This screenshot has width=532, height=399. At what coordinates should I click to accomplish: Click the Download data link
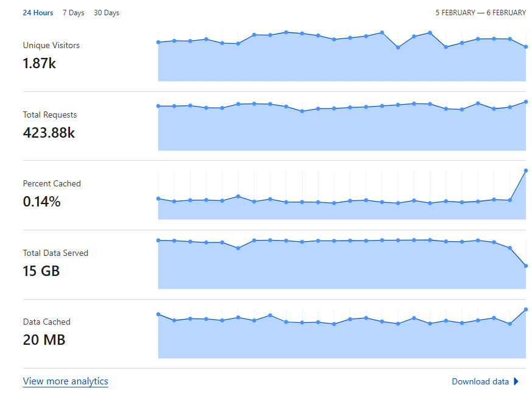480,381
